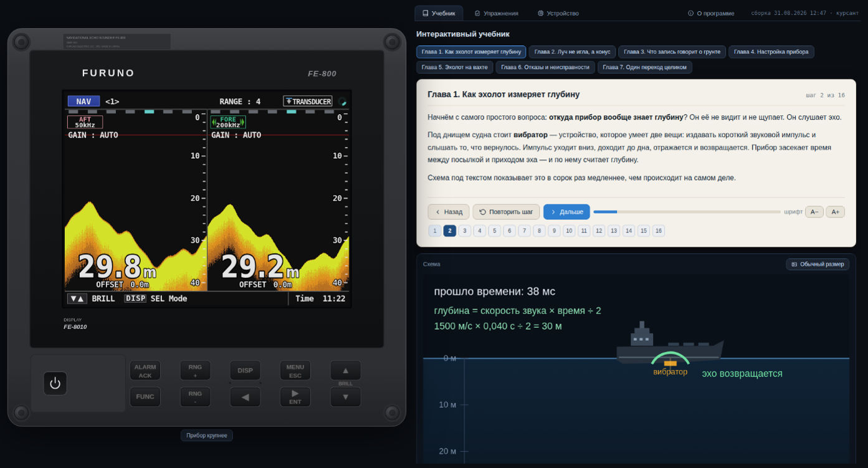The image size is (868, 468).
Task: Jump to step 9 in pager
Action: (554, 231)
